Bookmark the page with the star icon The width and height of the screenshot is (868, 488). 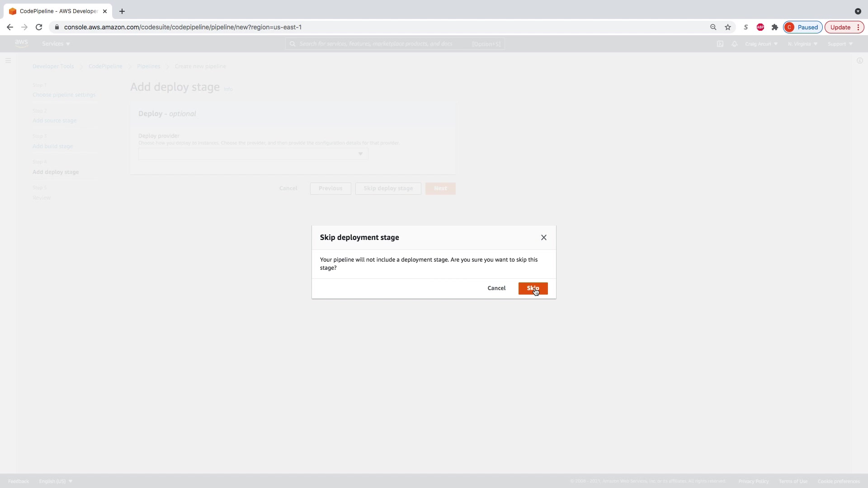[728, 27]
